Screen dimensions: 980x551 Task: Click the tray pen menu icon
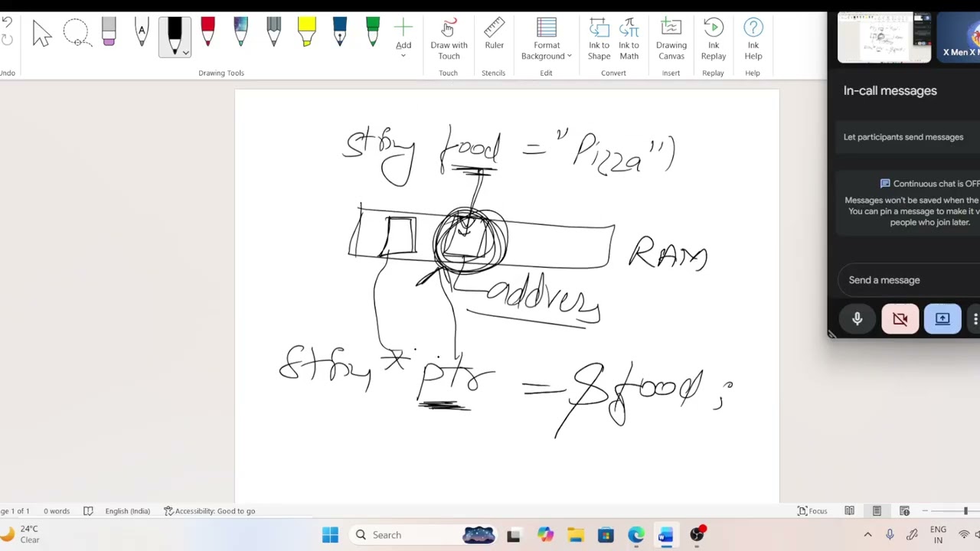(912, 535)
